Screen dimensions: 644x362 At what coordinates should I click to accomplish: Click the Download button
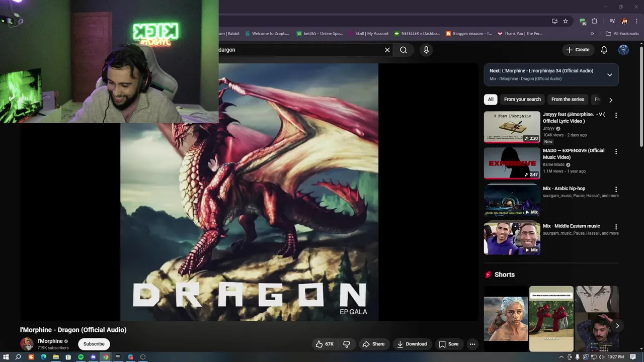pos(412,344)
